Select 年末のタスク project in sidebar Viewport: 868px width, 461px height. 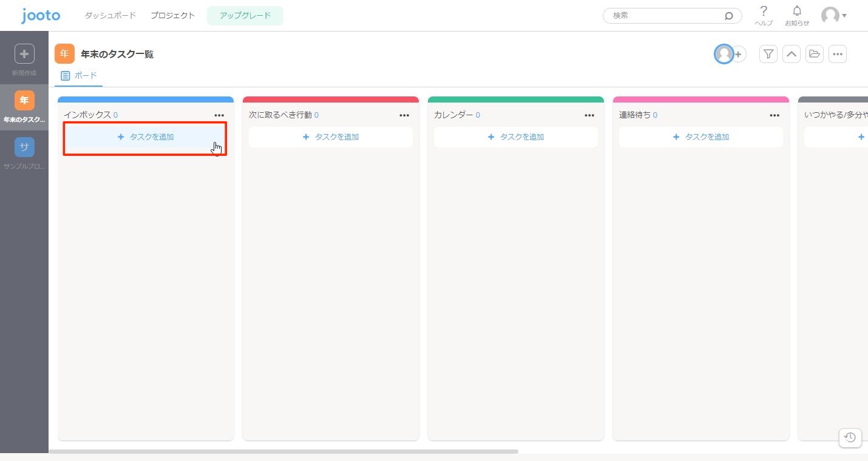point(24,106)
